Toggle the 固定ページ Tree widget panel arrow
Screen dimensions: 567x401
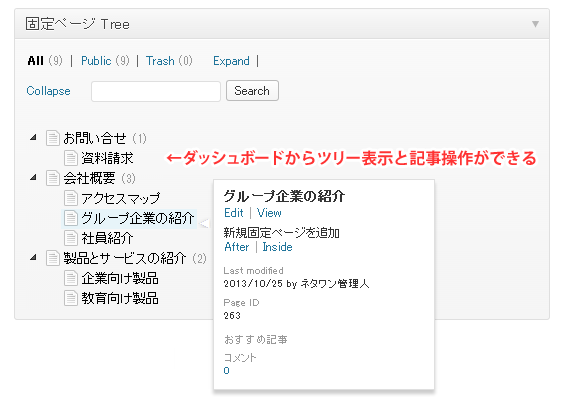[x=535, y=24]
